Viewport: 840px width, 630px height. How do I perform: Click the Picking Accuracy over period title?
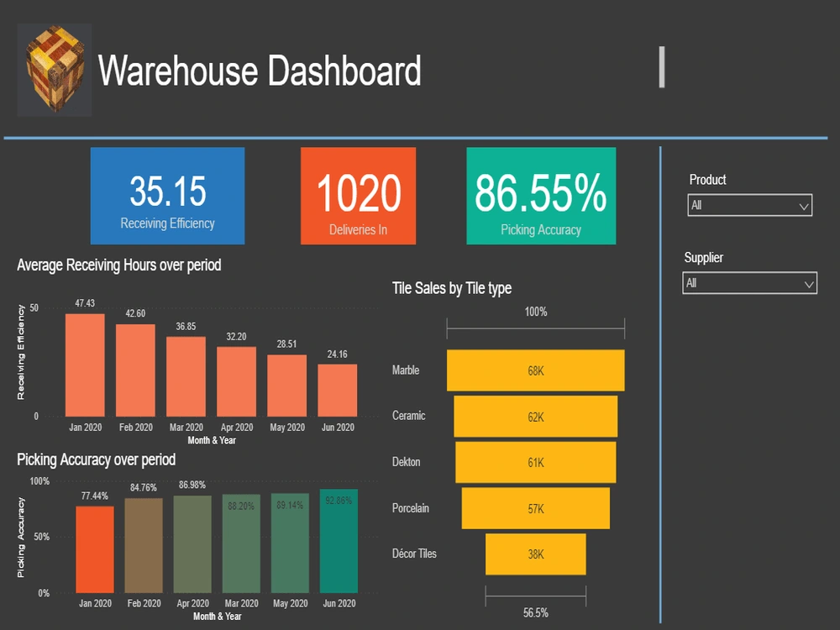tap(95, 459)
